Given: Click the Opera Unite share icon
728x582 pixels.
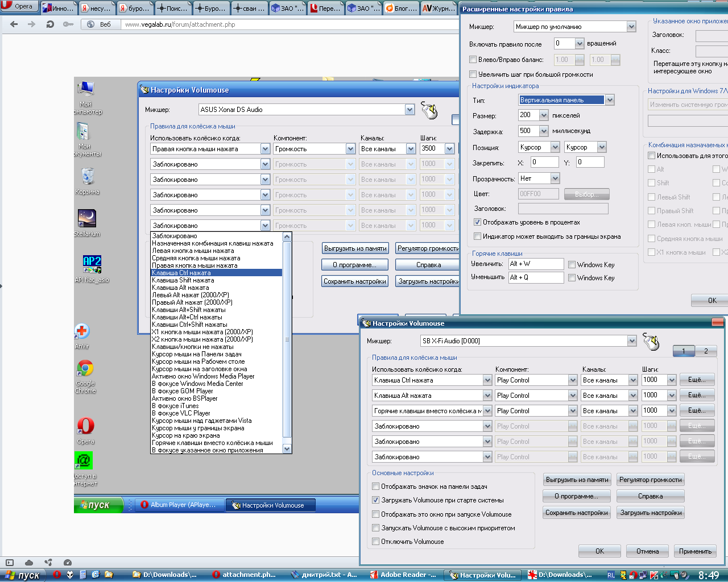Looking at the screenshot, I should (48, 563).
